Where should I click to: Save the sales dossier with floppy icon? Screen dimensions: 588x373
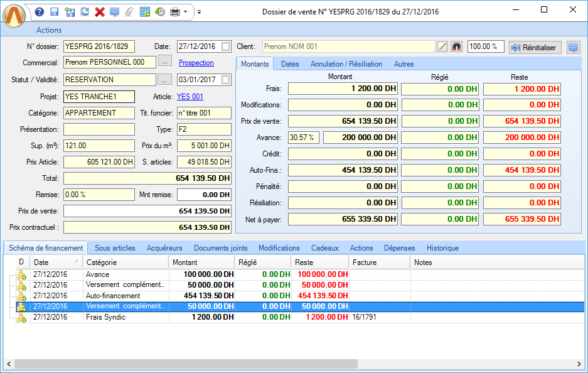click(x=54, y=12)
